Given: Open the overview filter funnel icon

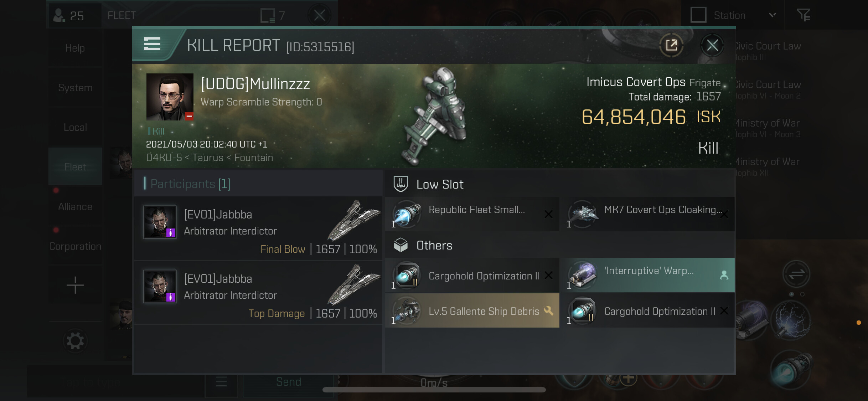Looking at the screenshot, I should click(x=804, y=15).
